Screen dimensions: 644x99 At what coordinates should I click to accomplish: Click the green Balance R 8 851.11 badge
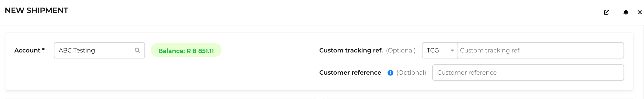[186, 50]
